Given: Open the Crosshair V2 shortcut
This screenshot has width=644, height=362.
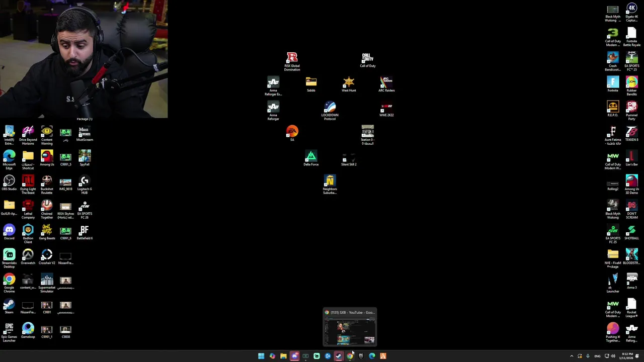Looking at the screenshot, I should [47, 257].
